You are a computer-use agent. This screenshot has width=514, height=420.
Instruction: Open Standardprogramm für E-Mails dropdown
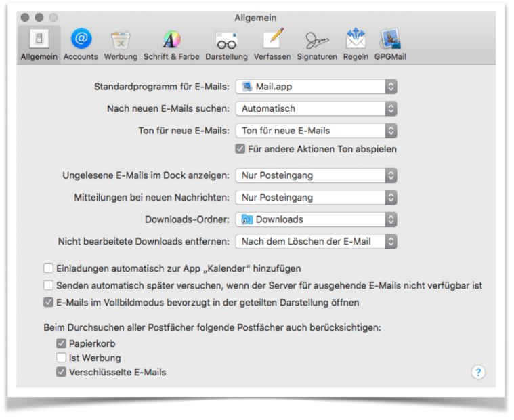(316, 87)
